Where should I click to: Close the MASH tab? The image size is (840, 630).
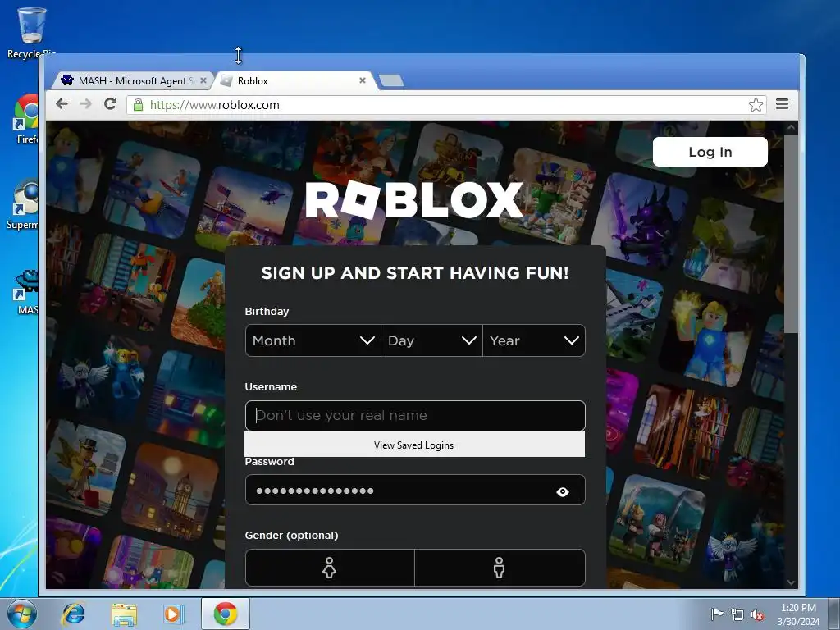click(203, 80)
